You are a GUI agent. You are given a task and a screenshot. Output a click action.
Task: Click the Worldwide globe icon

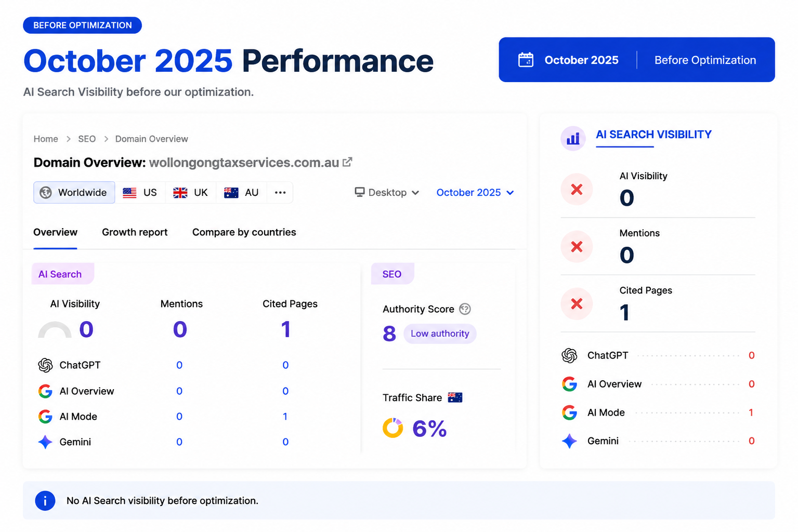point(46,193)
